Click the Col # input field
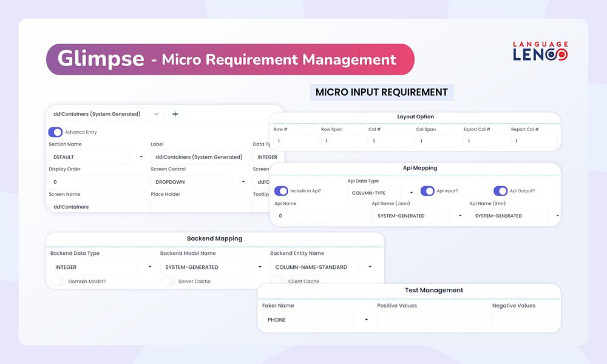 tap(392, 141)
